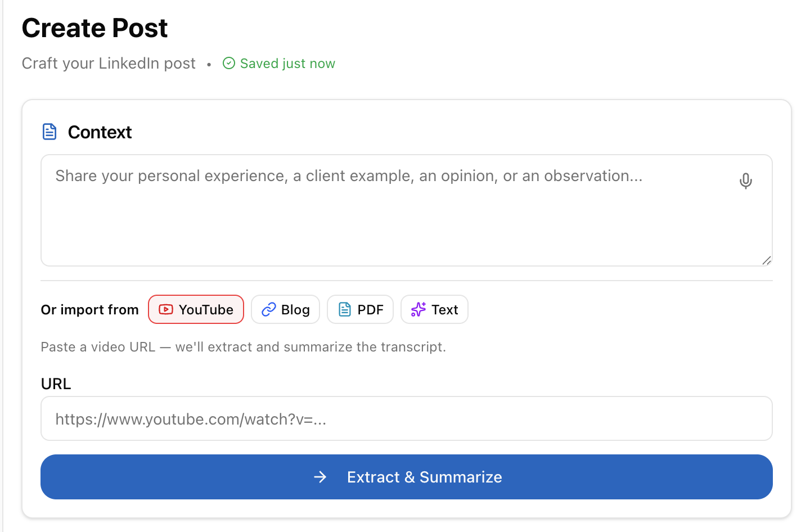This screenshot has width=810, height=532.
Task: Click the green saved checkmark icon
Action: [x=229, y=63]
